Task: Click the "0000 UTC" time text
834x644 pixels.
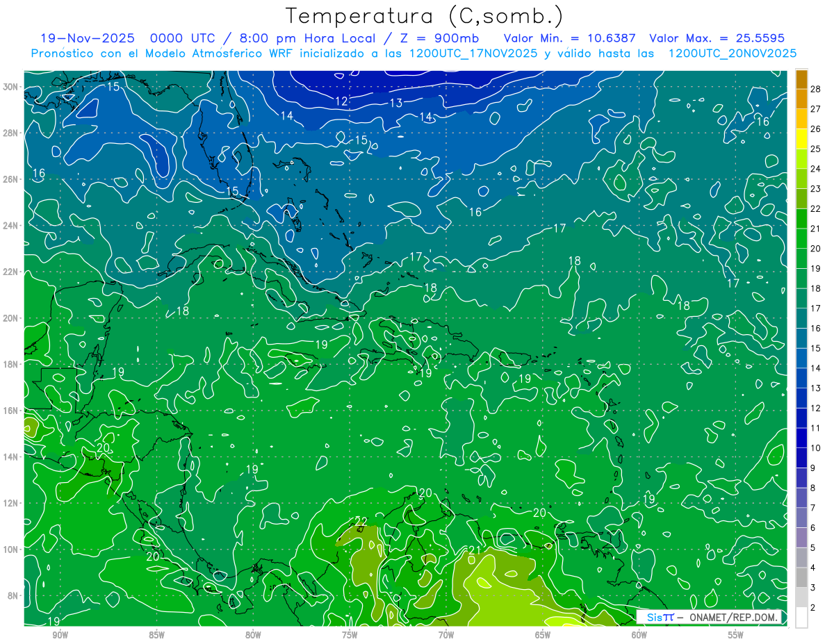Action: pyautogui.click(x=183, y=39)
